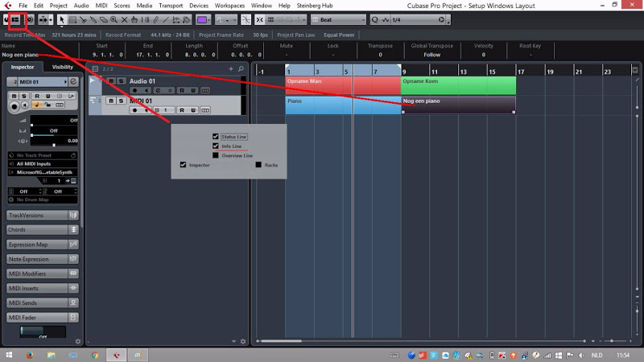Expand the Note Expression section
Viewport: 644px width, 362px height.
point(43,259)
